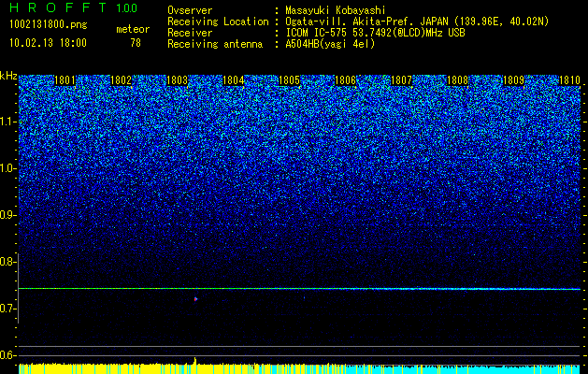Viewport: 588px width, 374px height.
Task: Click the 1807 time marker
Action: click(401, 80)
